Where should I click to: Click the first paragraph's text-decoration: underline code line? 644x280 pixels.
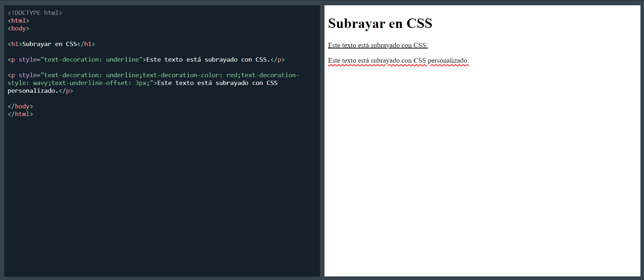click(146, 59)
